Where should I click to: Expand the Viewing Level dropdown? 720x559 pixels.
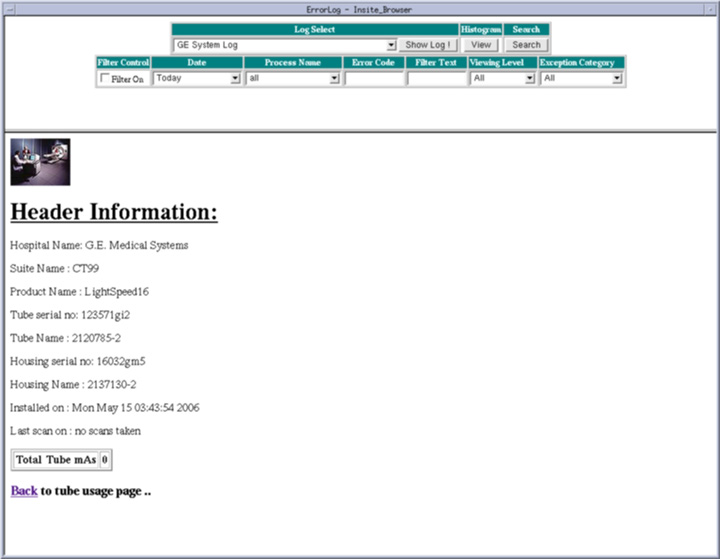coord(502,78)
